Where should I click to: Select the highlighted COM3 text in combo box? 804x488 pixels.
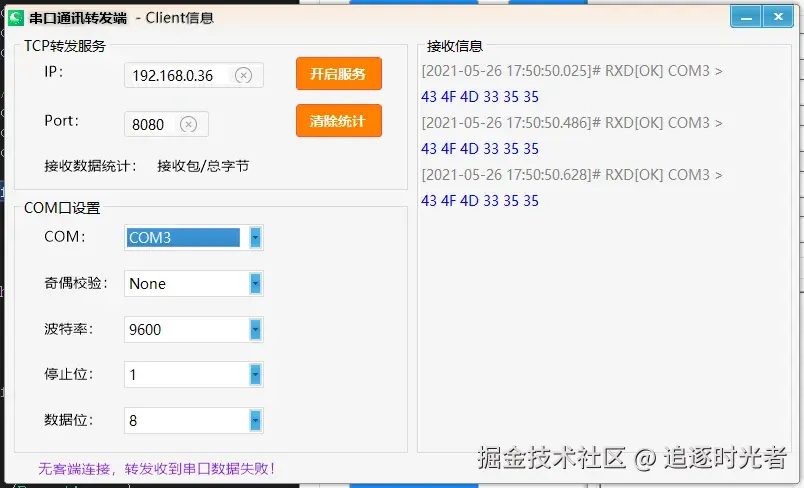click(183, 238)
